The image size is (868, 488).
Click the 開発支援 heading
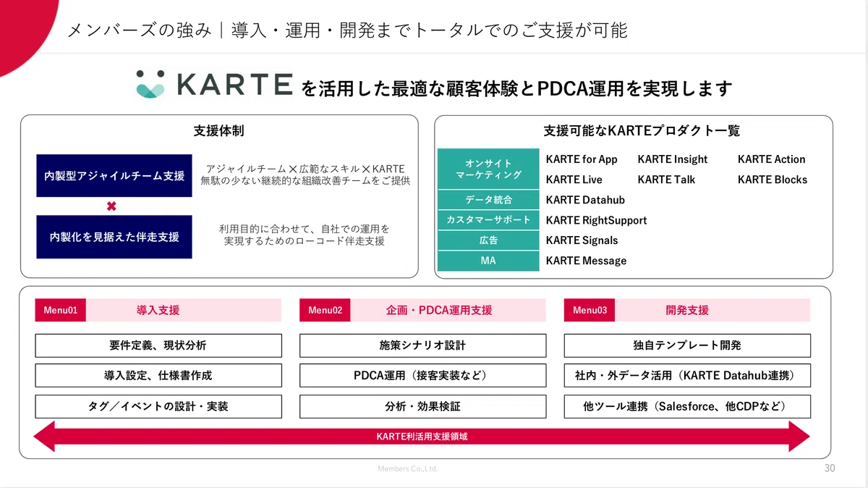click(687, 311)
